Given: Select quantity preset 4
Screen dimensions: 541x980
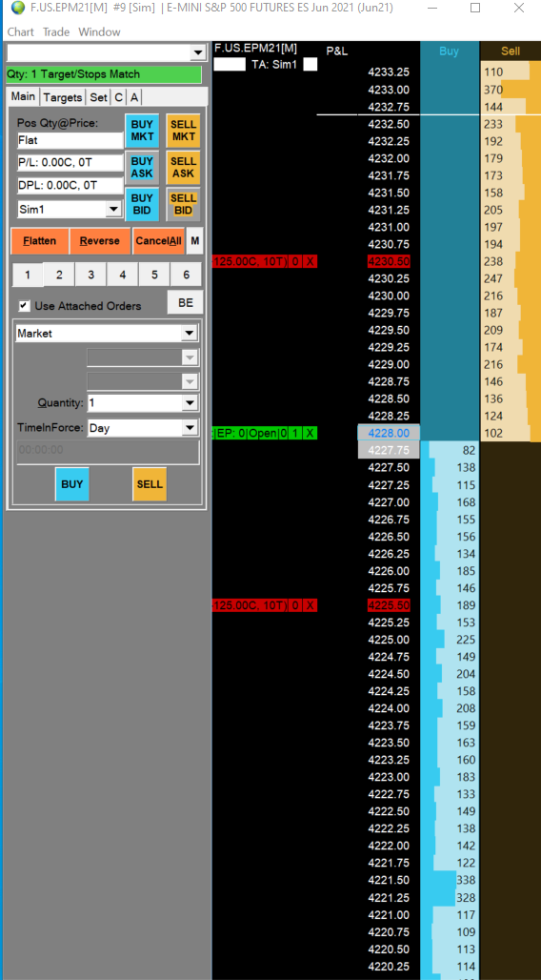Looking at the screenshot, I should click(123, 275).
